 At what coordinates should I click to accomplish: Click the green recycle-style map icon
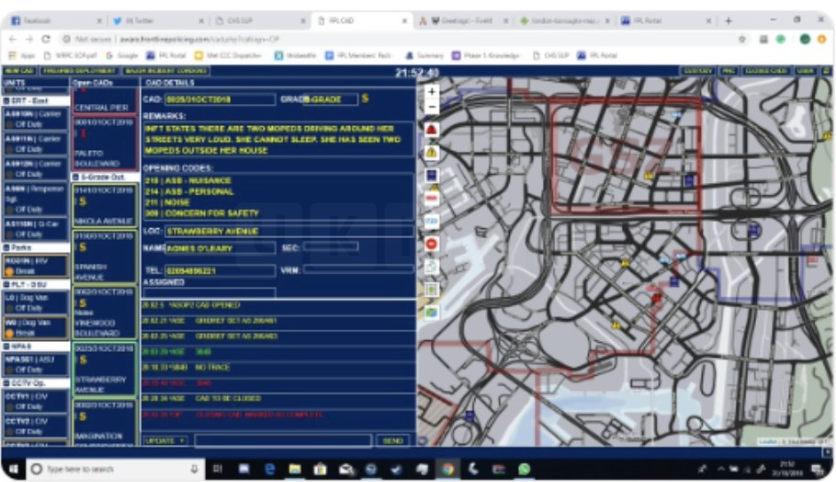pyautogui.click(x=431, y=267)
